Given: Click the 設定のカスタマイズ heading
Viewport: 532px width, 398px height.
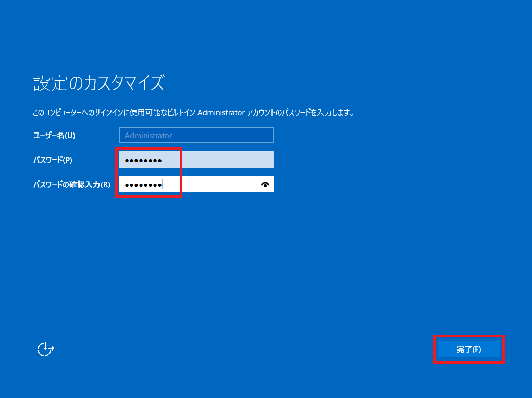Looking at the screenshot, I should tap(98, 83).
